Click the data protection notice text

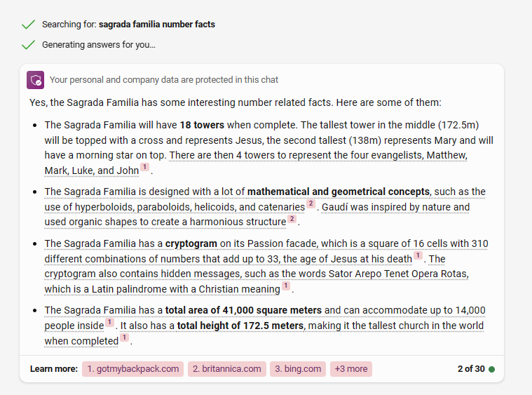[164, 80]
